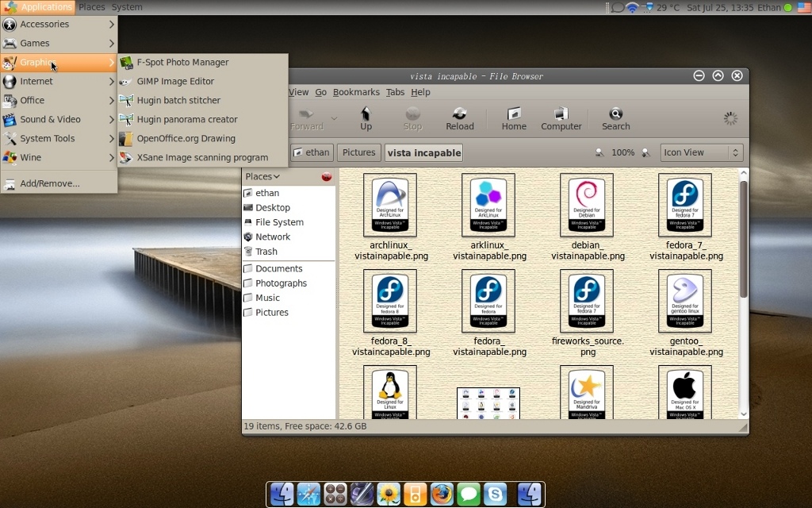
Task: Click the US flag keyboard indicator
Action: (803, 8)
